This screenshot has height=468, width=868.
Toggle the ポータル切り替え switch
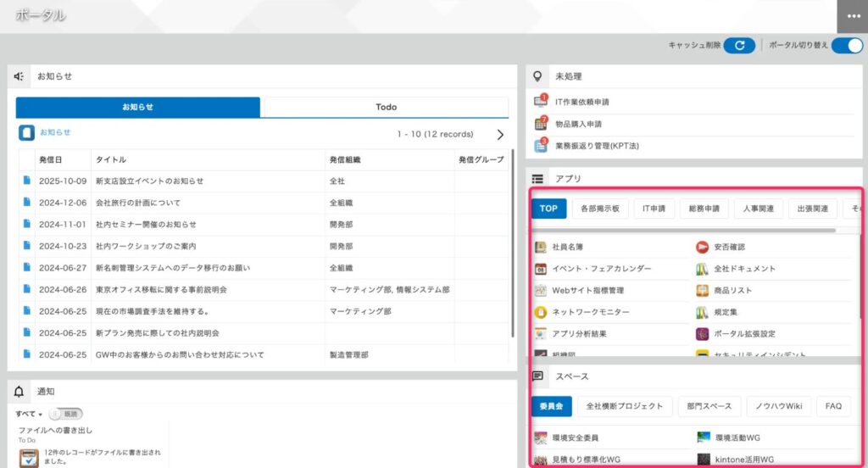coord(847,46)
